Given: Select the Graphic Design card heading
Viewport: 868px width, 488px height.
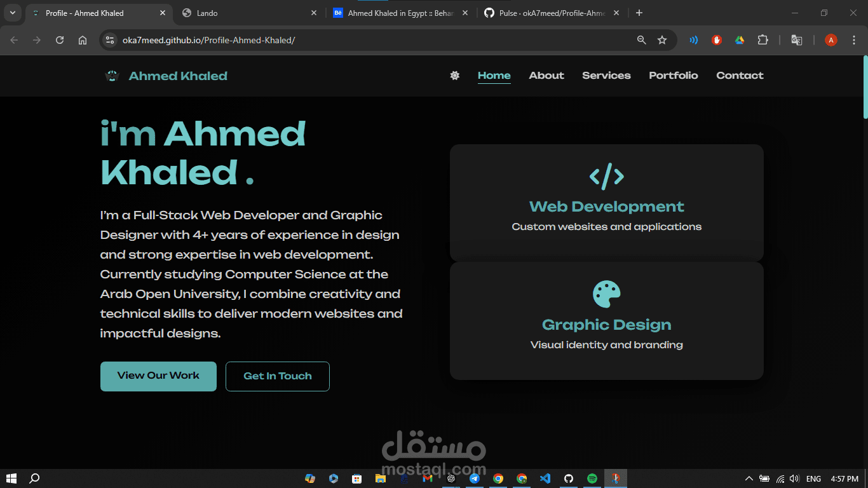Looking at the screenshot, I should click(x=607, y=325).
